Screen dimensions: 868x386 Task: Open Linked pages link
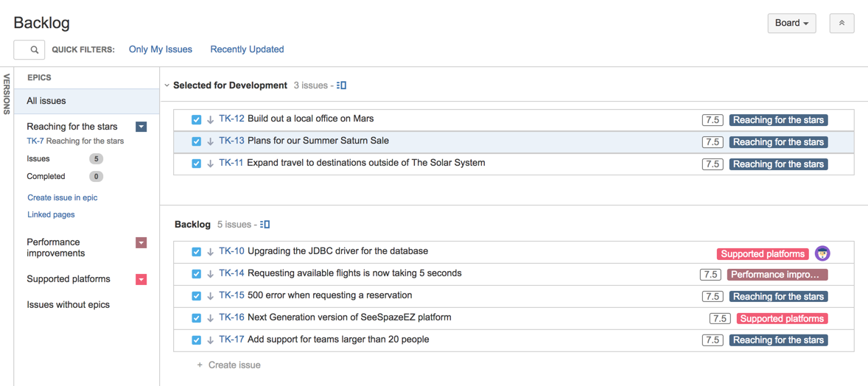coord(51,215)
